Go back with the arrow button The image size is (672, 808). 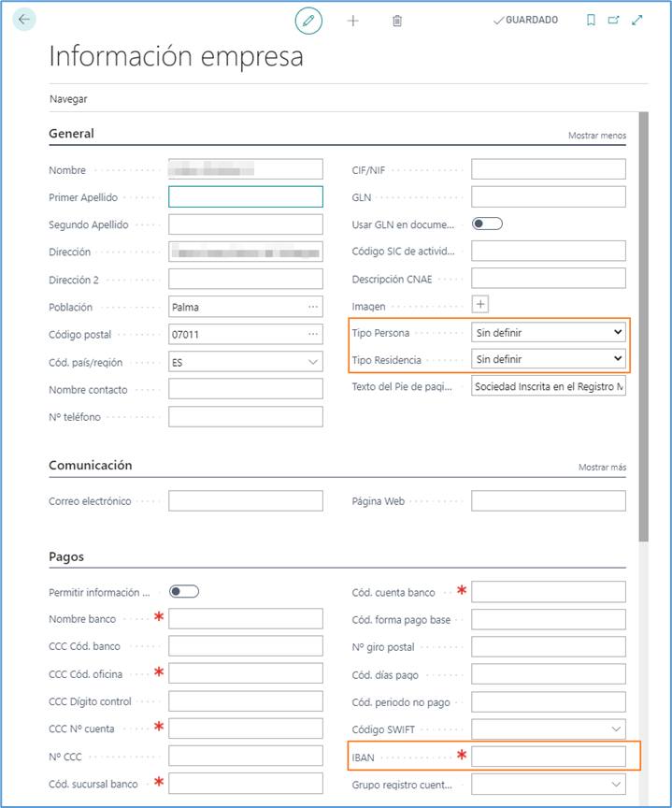(24, 20)
